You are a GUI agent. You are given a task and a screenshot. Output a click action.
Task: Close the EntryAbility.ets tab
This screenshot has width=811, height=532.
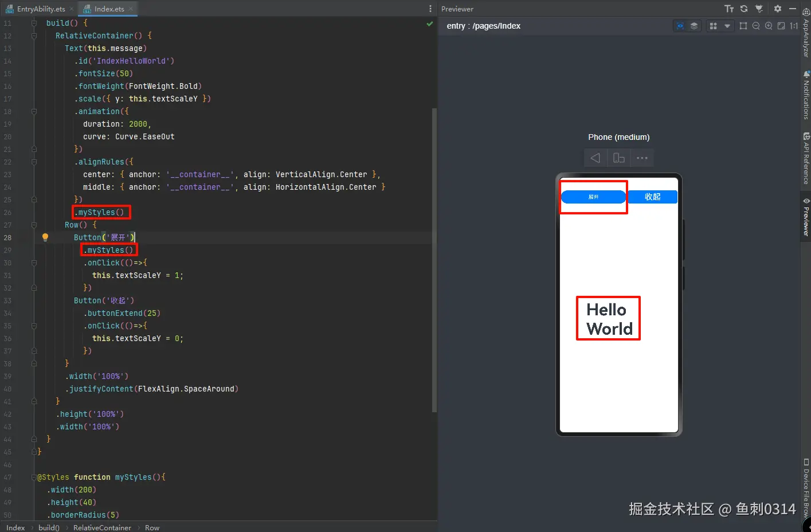[72, 9]
